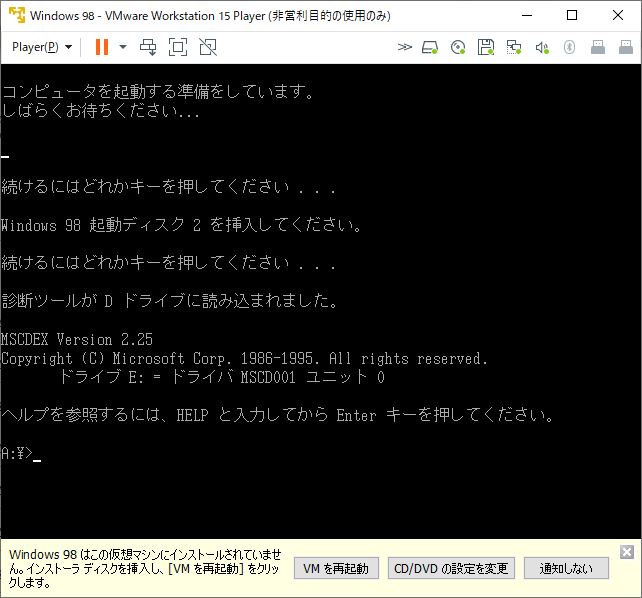Click the HELP と入力してから Enter line

tap(277, 415)
